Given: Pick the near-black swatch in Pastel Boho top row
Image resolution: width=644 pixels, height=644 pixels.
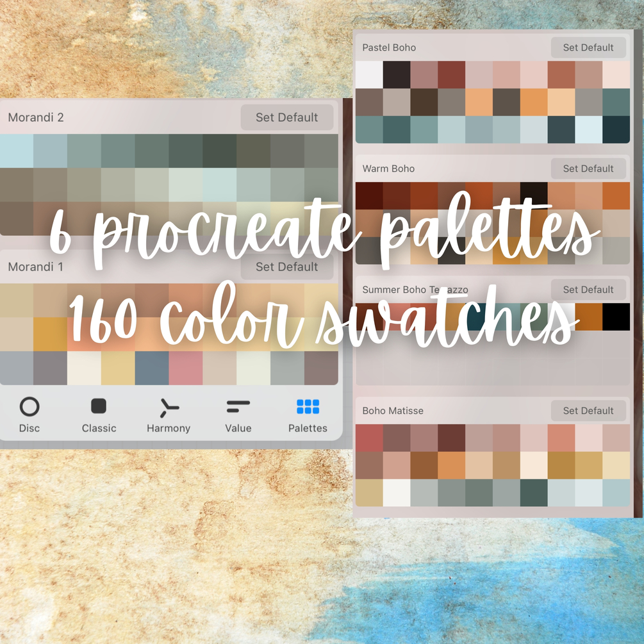Looking at the screenshot, I should 397,75.
